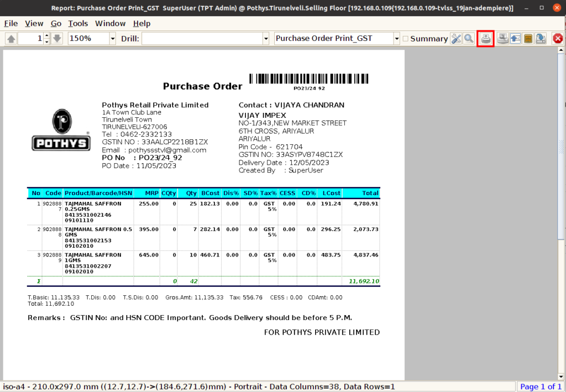Image resolution: width=566 pixels, height=392 pixels.
Task: Click the VIJAY IMPEX vendor name
Action: tap(262, 116)
